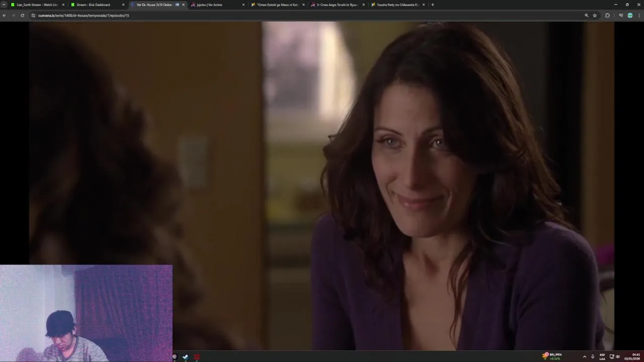Close the Lian_Sorth Stream tab
This screenshot has height=362, width=644.
63,5
